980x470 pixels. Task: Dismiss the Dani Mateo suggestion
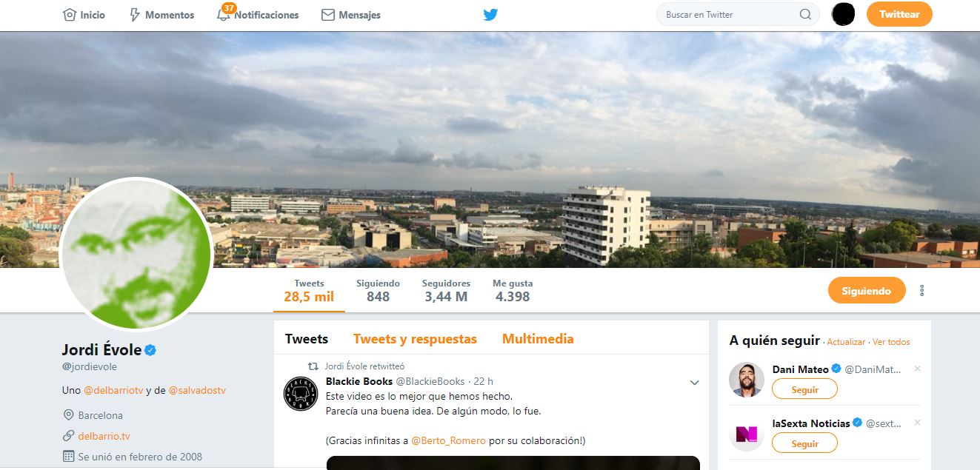(x=918, y=369)
